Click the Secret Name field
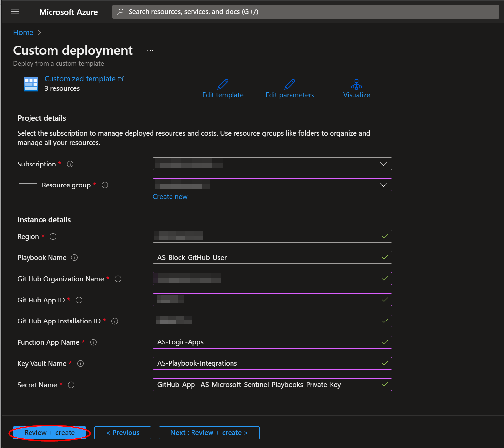 coord(272,384)
